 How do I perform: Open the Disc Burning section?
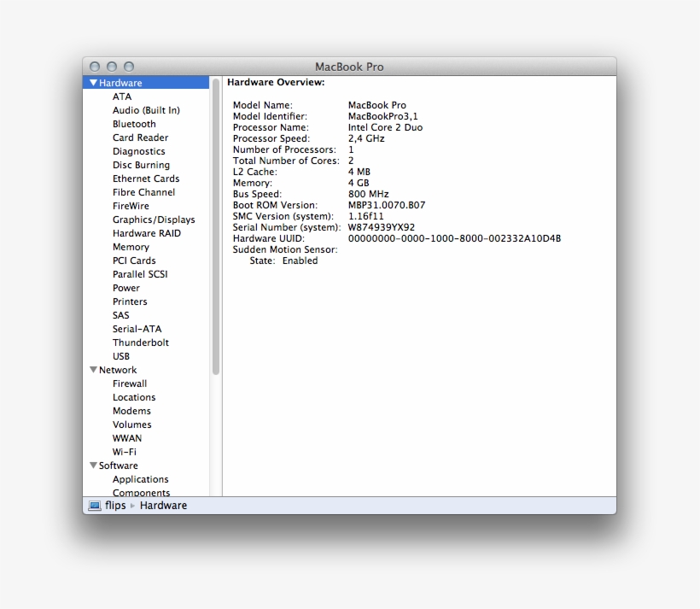point(141,164)
